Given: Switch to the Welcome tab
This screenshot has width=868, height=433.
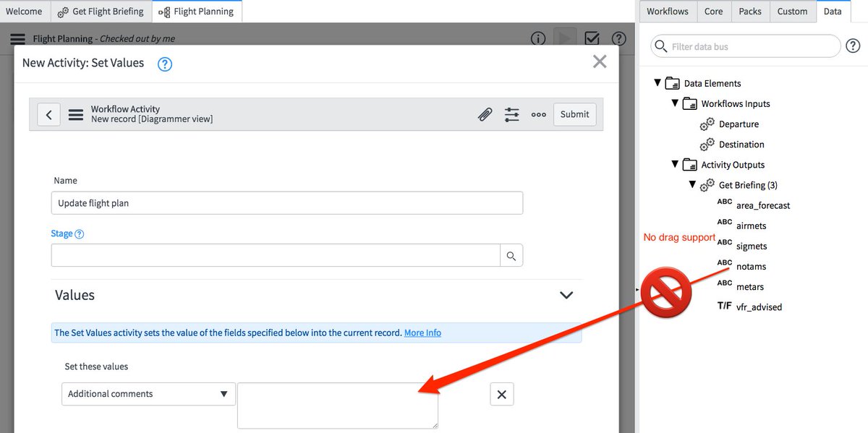Looking at the screenshot, I should pyautogui.click(x=25, y=11).
